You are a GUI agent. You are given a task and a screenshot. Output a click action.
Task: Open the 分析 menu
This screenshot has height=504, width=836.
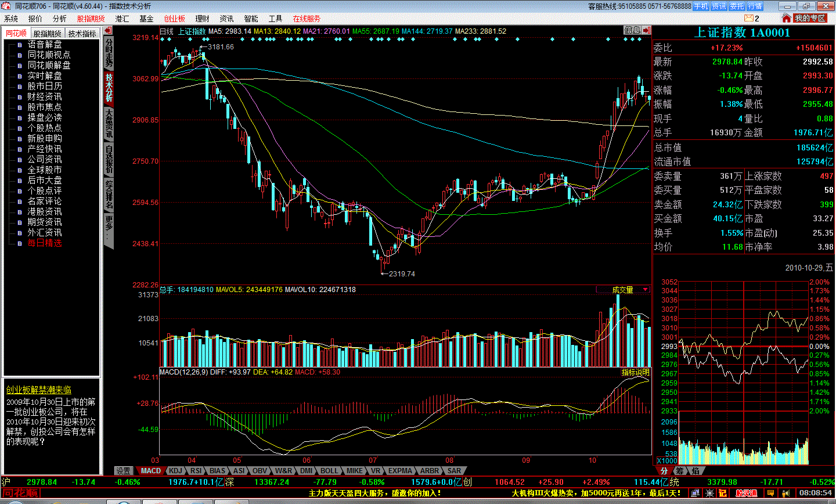click(x=60, y=19)
